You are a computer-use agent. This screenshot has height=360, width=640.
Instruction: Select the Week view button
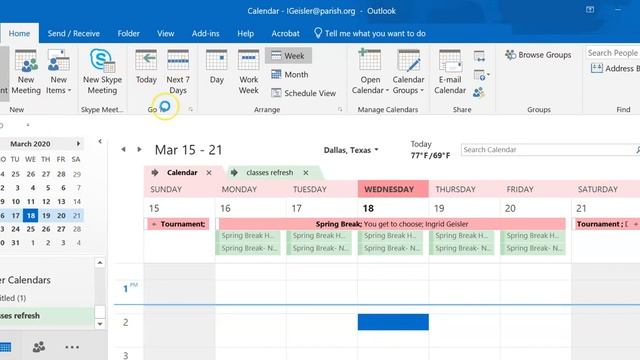click(288, 56)
